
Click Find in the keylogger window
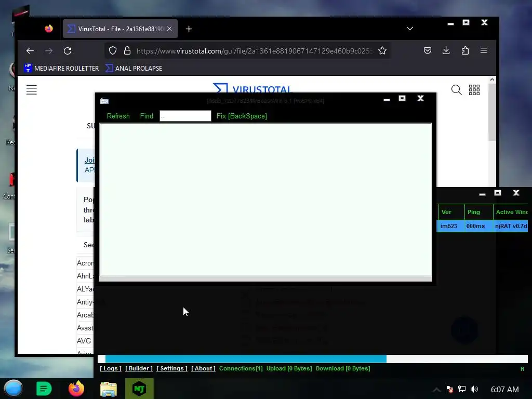[x=147, y=116]
